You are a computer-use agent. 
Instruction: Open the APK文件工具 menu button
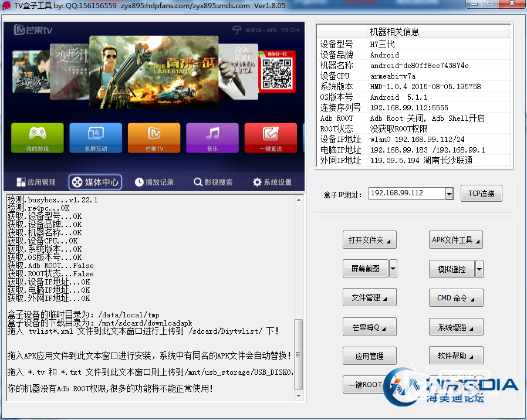click(x=456, y=240)
